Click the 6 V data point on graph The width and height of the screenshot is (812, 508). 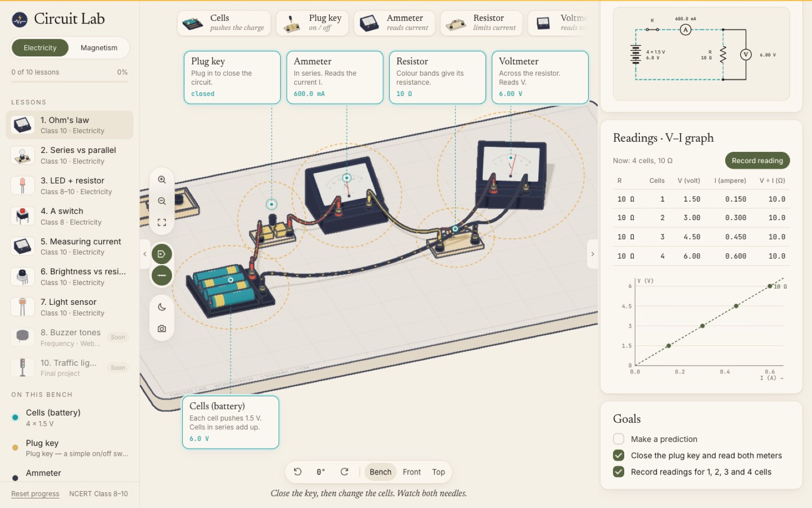click(x=770, y=287)
